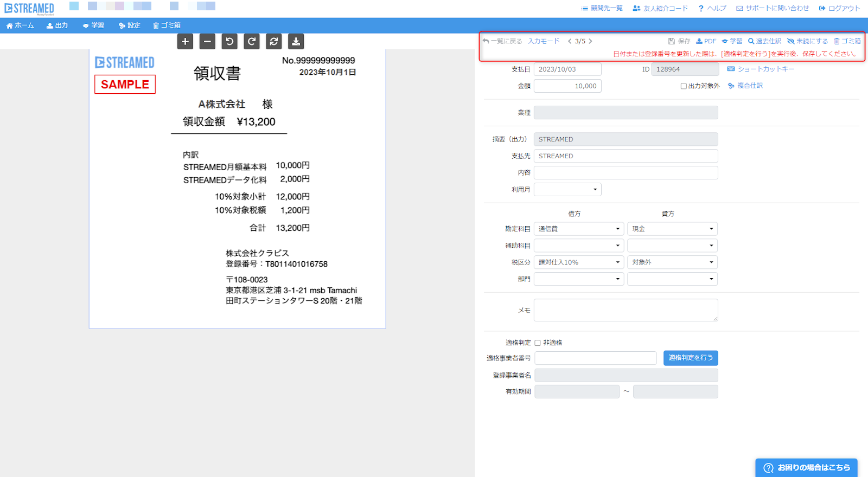Move entry to ゴミ箱 in entry toolbar

point(847,41)
